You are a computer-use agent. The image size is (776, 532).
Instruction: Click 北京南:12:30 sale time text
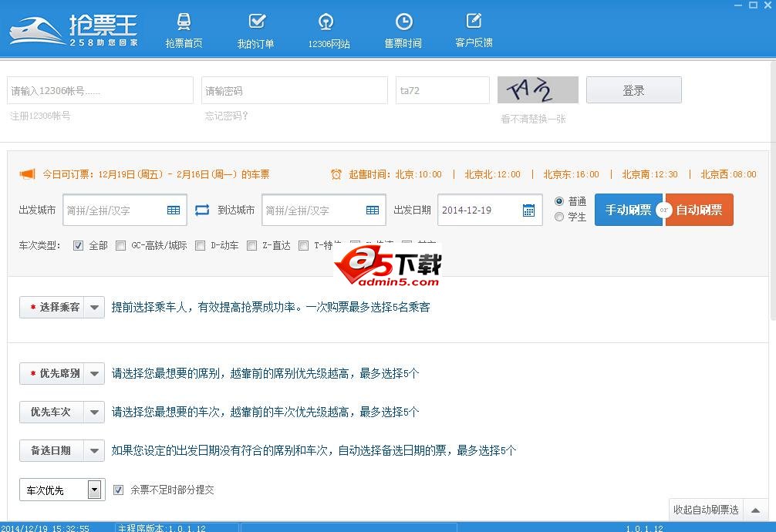click(649, 174)
